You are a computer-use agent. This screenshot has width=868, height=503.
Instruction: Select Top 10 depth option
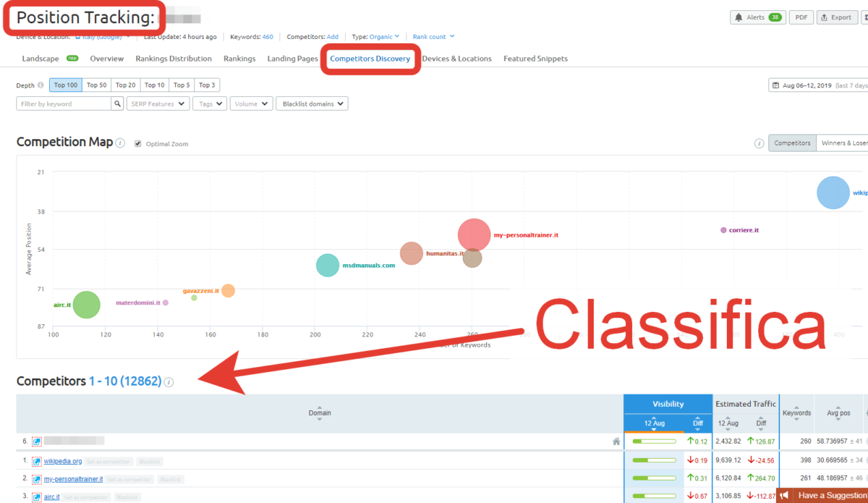pos(155,85)
